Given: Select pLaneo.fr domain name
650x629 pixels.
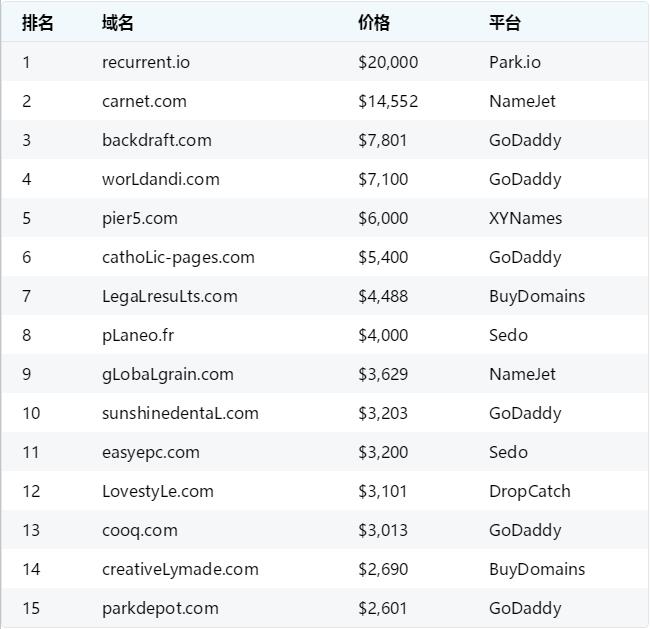Looking at the screenshot, I should (138, 335).
